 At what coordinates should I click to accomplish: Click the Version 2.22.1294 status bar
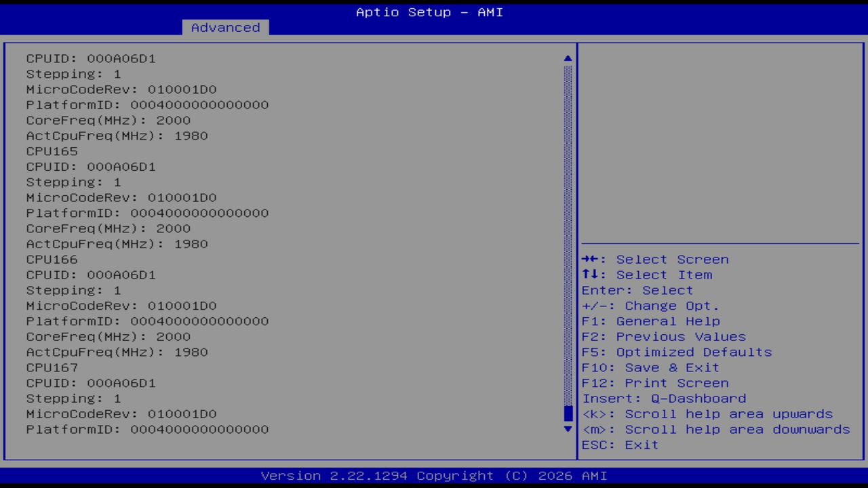tap(429, 475)
